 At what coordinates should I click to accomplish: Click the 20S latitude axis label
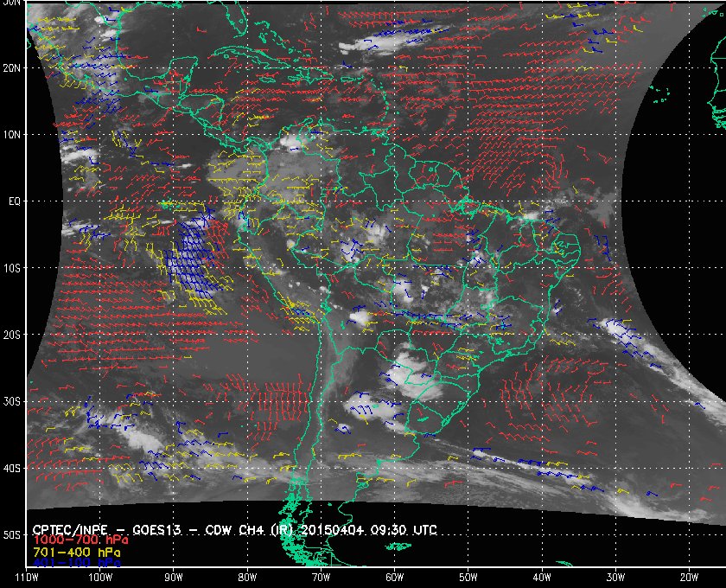(12, 335)
